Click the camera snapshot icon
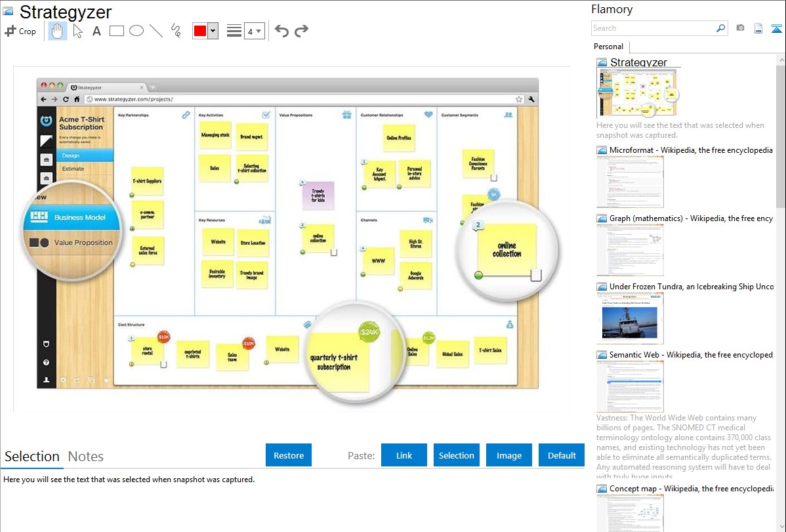The height and width of the screenshot is (532, 786). [x=740, y=28]
